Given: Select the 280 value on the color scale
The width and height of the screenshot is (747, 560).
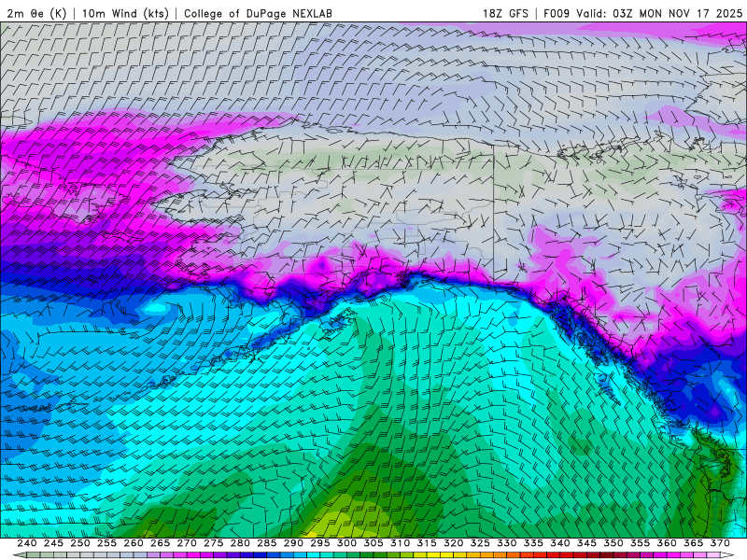Looking at the screenshot, I should click(240, 543).
